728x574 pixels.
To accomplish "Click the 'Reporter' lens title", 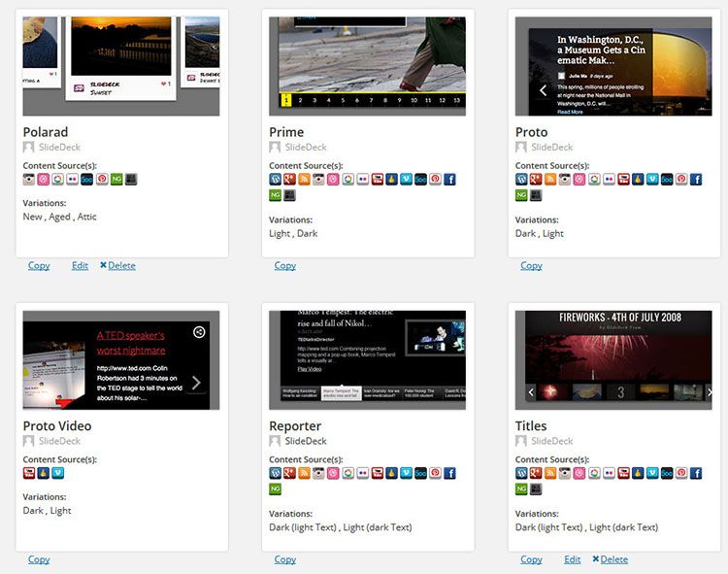I will (x=295, y=425).
